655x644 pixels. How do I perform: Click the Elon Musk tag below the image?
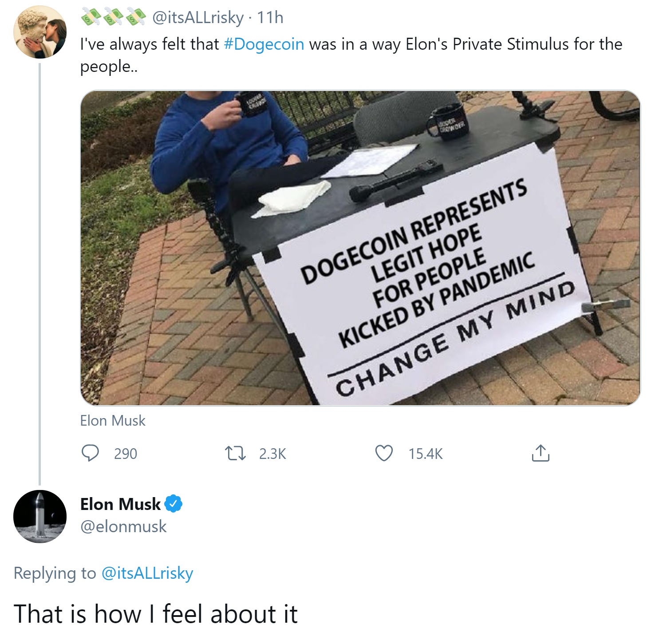pyautogui.click(x=113, y=420)
